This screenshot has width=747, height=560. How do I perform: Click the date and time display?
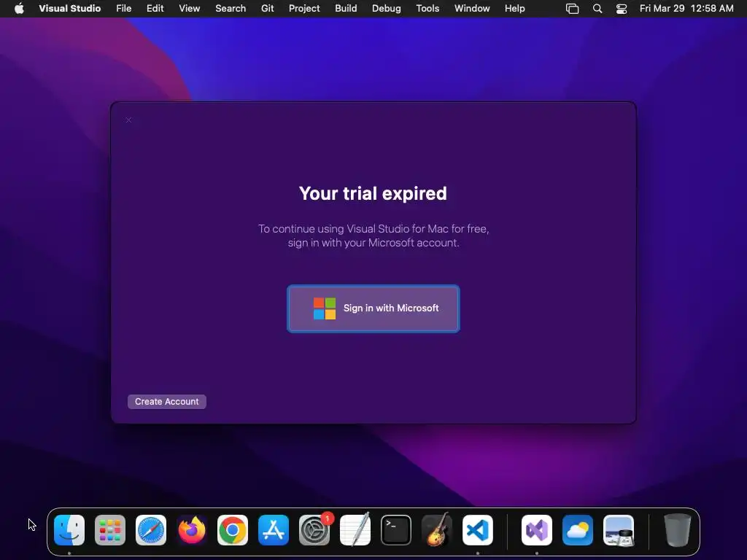[686, 9]
